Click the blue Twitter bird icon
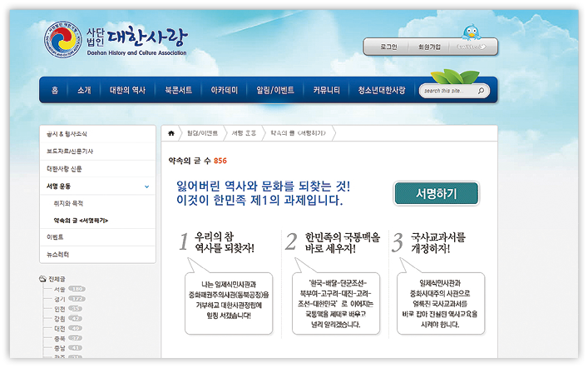 point(472,32)
